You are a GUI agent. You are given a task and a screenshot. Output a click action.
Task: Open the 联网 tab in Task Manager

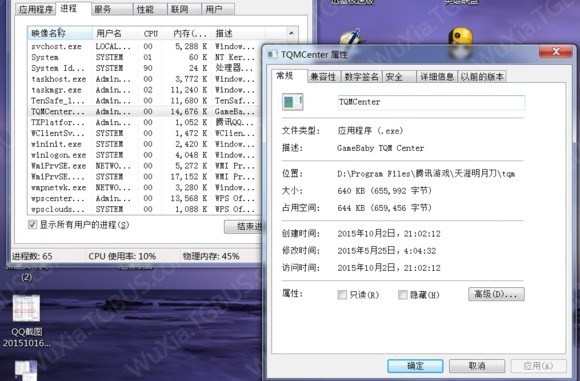point(184,9)
